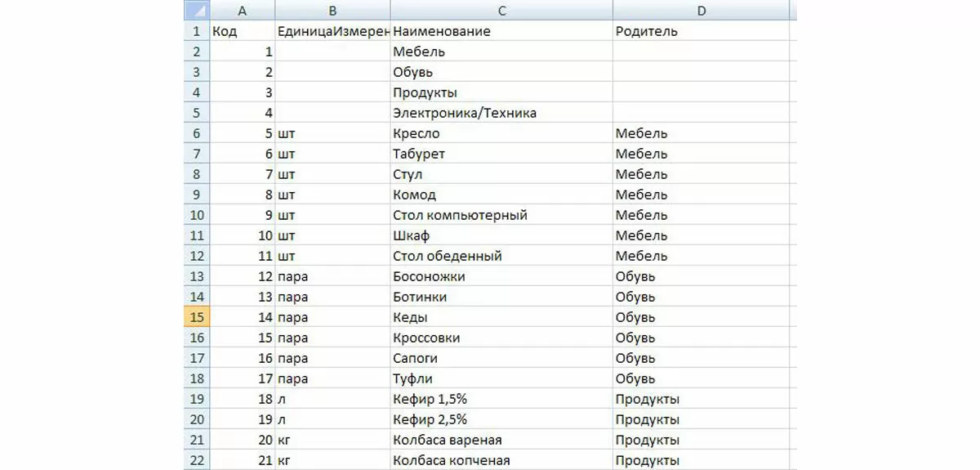Select 'пара' unit cell in Туфли row

coord(333,378)
